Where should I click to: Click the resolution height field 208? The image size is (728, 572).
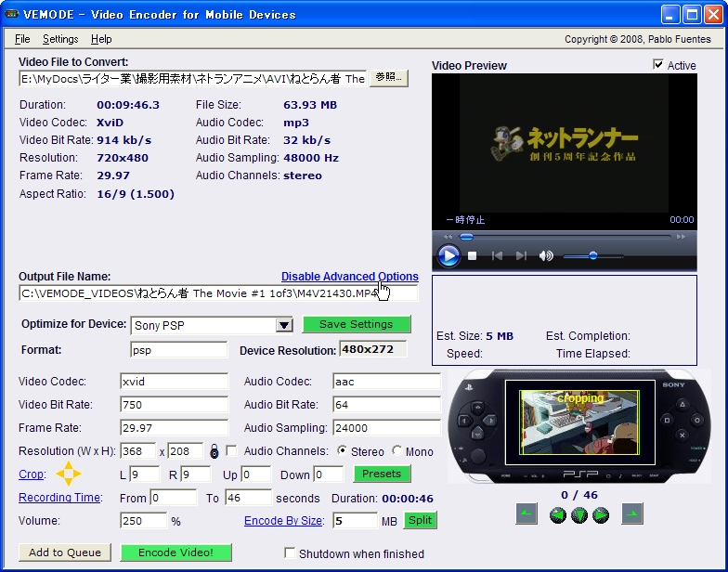186,451
